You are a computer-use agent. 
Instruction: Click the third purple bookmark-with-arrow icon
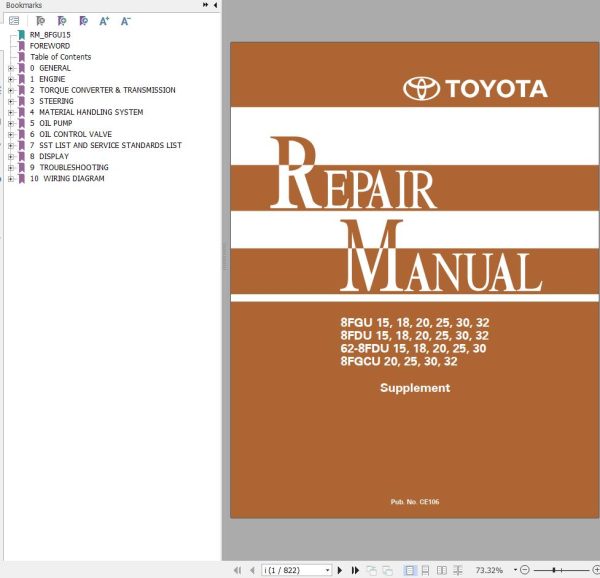83,21
